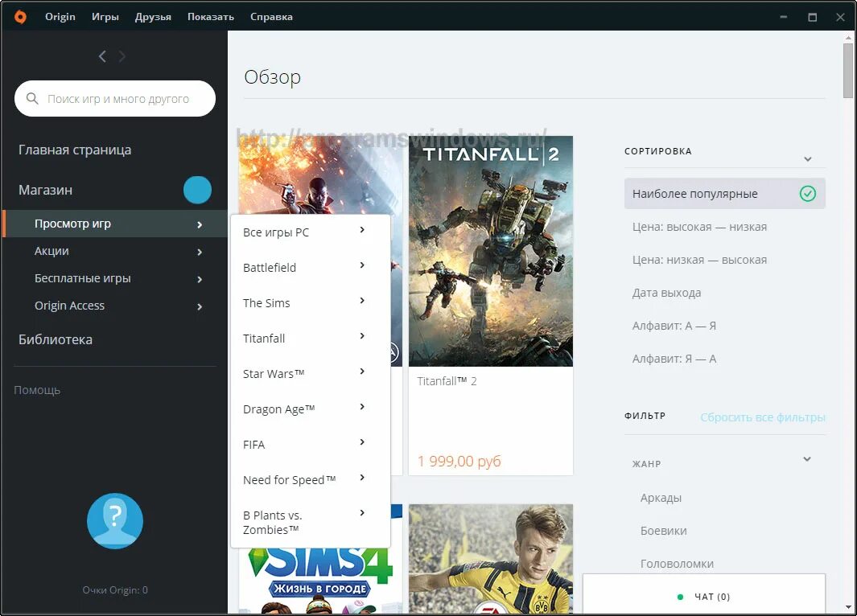Click Очки Origin: 0 text
Screen dimensions: 857x616
point(115,590)
